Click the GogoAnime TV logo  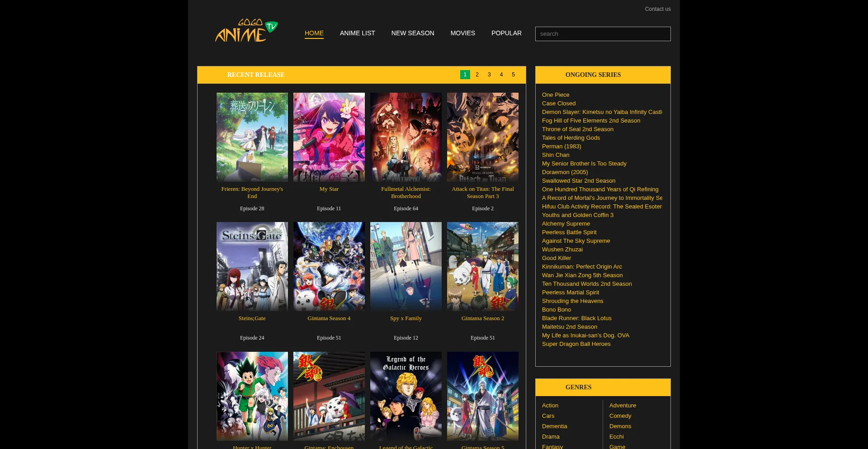(246, 31)
